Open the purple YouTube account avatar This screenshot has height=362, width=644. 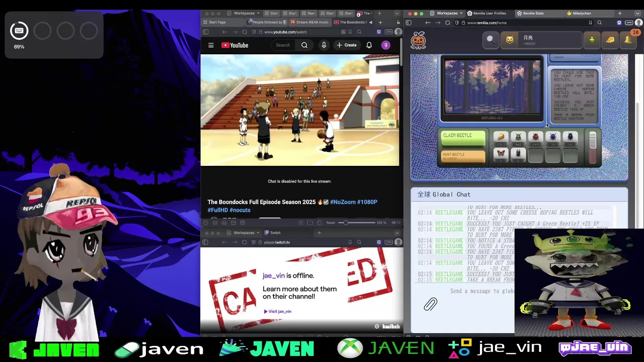coord(386,45)
